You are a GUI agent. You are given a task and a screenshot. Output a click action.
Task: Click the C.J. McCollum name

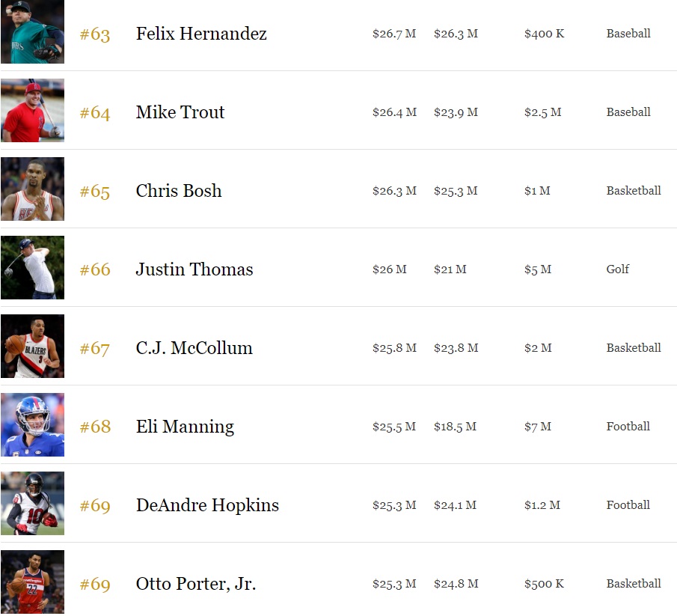pyautogui.click(x=194, y=348)
